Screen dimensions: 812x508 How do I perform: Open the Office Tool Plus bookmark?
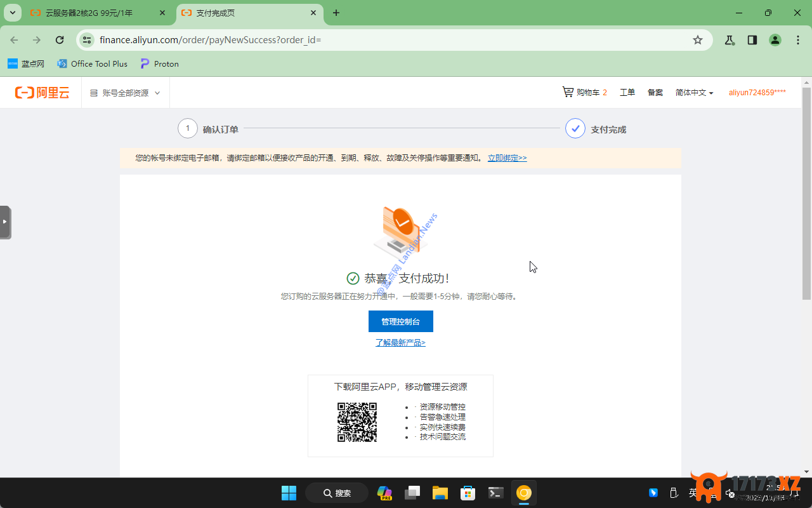(x=92, y=63)
